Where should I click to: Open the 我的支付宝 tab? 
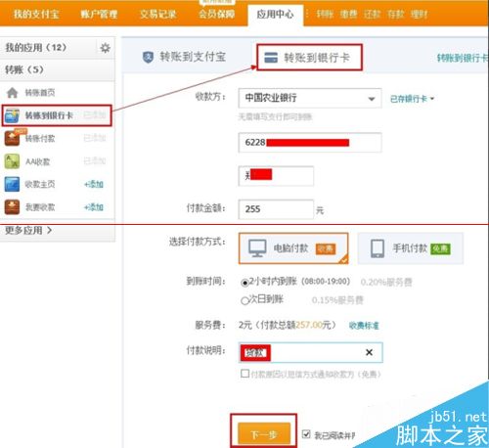point(36,14)
